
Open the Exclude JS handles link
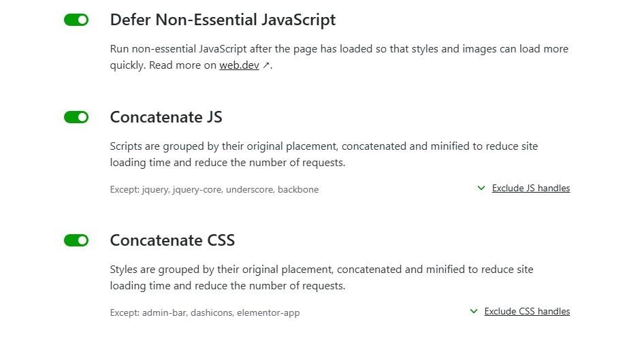(531, 189)
